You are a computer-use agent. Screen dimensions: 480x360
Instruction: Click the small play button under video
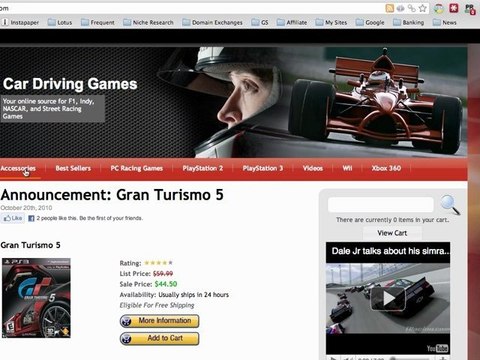tap(333, 359)
